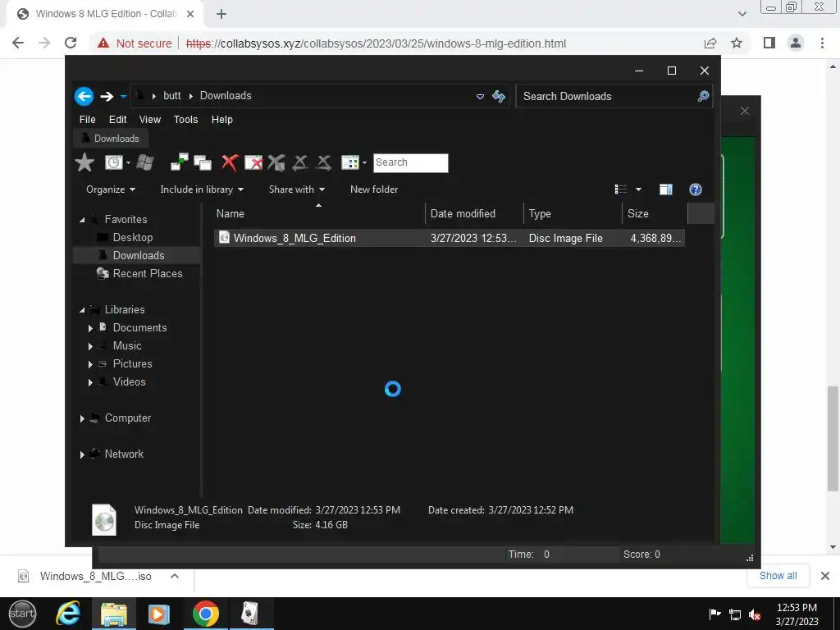
Task: Select Downloads under Favorites
Action: pyautogui.click(x=138, y=256)
